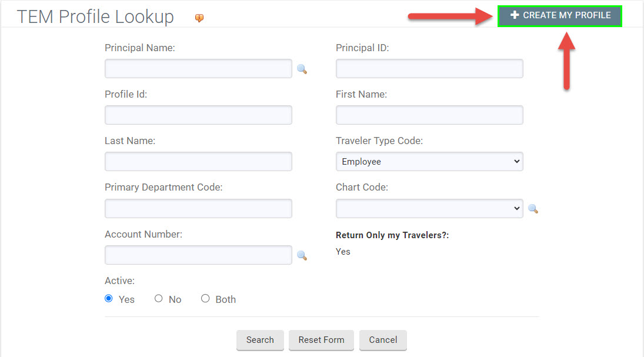Focus the Account Number input field

coord(198,255)
